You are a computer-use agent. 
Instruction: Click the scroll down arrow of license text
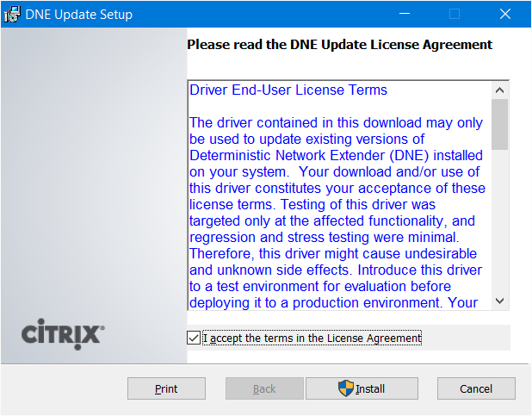[499, 301]
